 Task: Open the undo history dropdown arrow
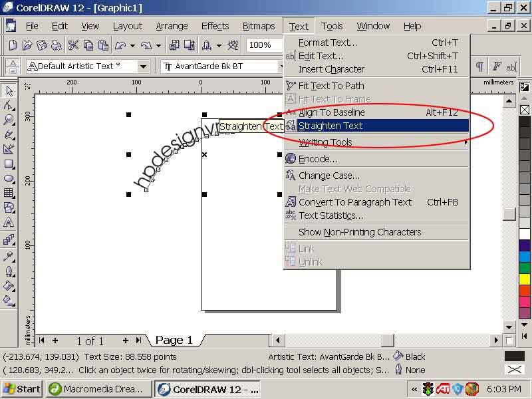click(132, 45)
